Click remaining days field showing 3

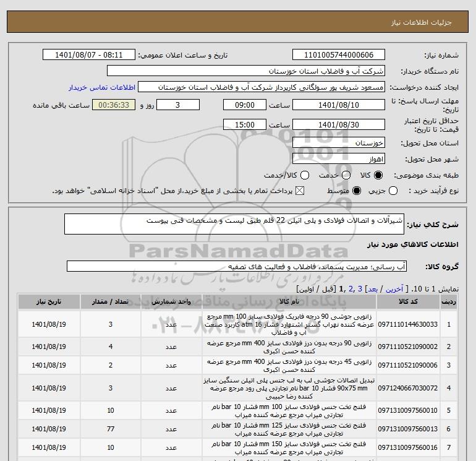(x=178, y=105)
